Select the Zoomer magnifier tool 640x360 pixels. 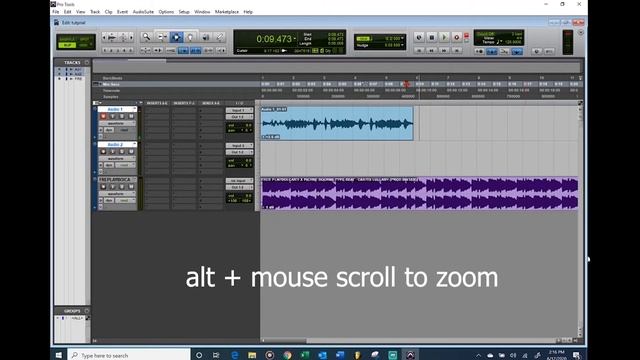tap(146, 38)
